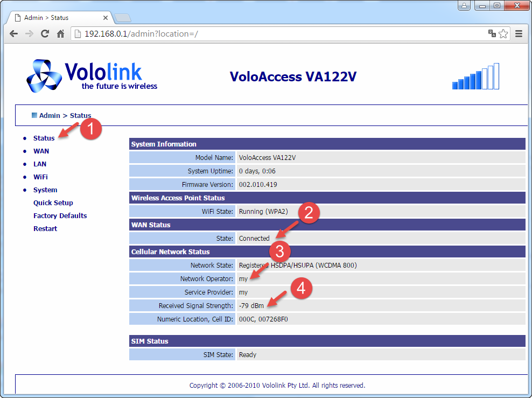Viewport: 532px width, 398px height.
Task: Open the LAN settings page
Action: pos(40,164)
